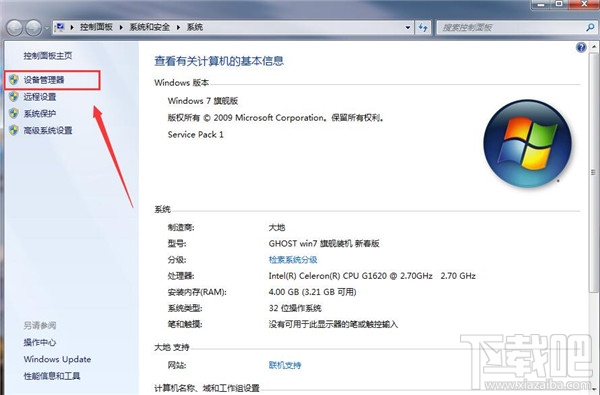Screen dimensions: 600x395
Task: Click shield icon beside 设备管理器
Action: click(x=14, y=80)
